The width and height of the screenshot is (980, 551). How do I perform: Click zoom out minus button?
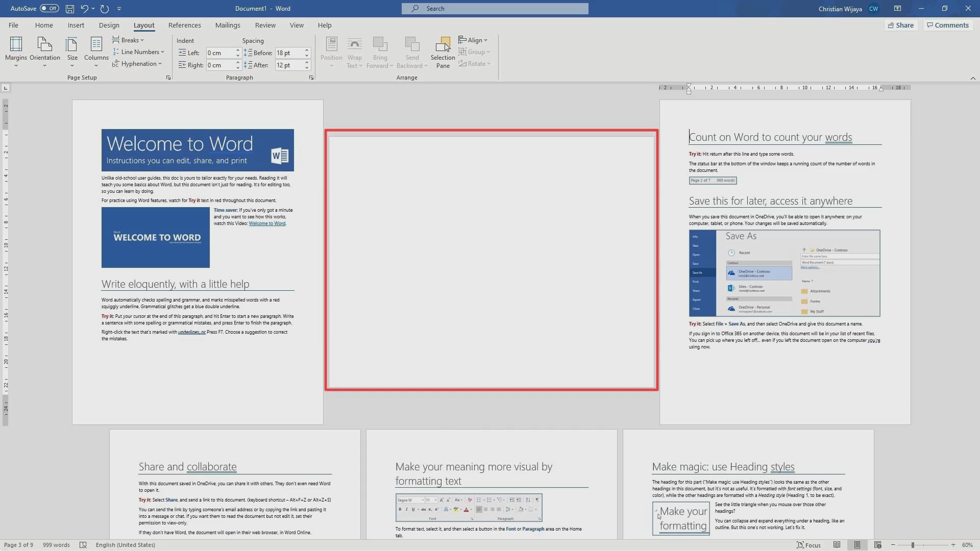point(894,545)
